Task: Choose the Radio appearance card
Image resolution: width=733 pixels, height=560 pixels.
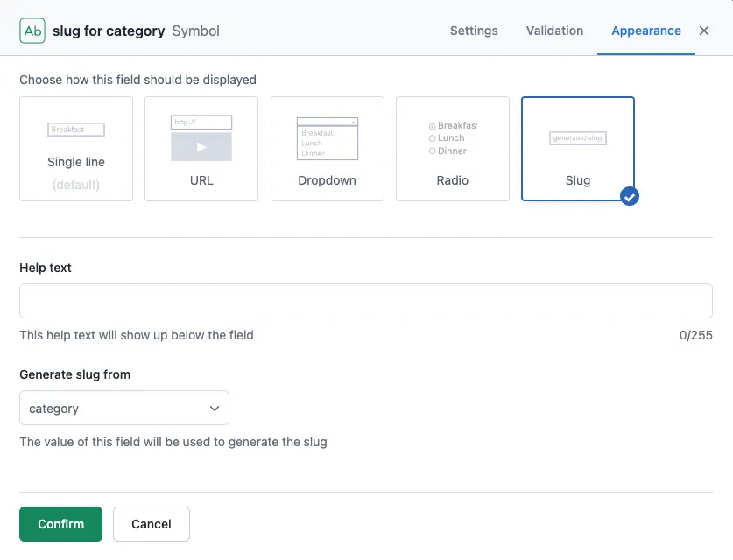Action: point(453,149)
